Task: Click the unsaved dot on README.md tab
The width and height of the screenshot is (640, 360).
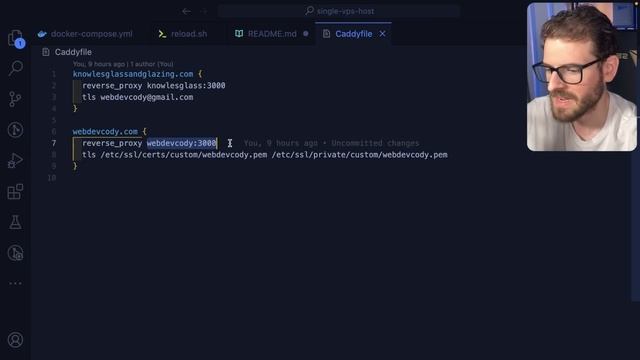Action: tap(306, 34)
